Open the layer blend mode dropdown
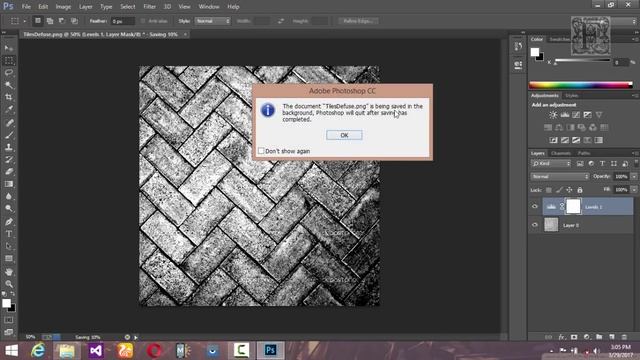Image resolution: width=640 pixels, height=360 pixels. tap(560, 176)
